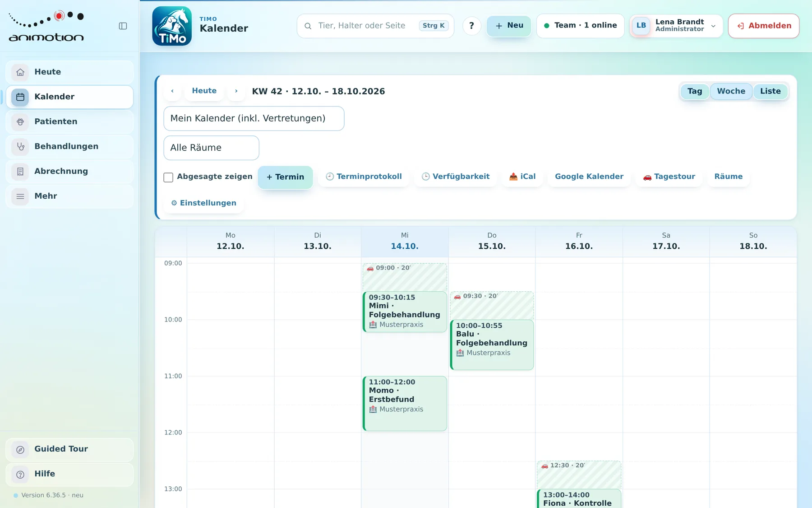Open the Mimi Folgebehandlung appointment
Viewport: 812px width, 508px height.
point(405,312)
